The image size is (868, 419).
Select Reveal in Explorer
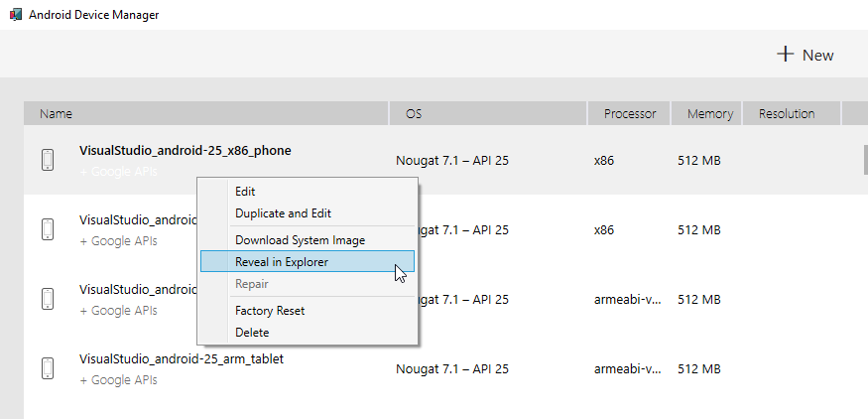308,261
